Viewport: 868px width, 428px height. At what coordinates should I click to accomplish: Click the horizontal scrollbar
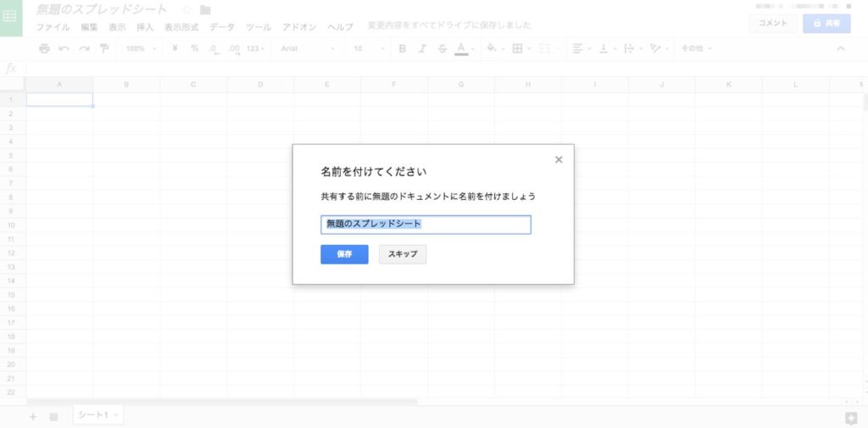point(222,402)
